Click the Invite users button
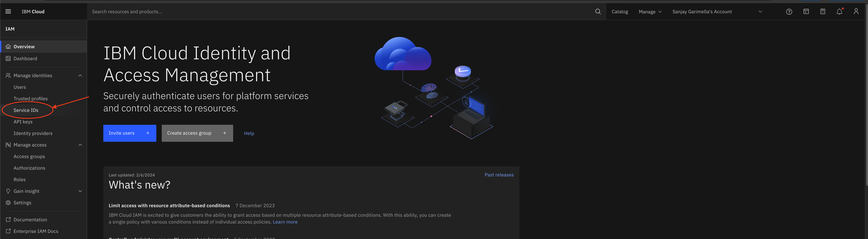The image size is (868, 239). pos(130,133)
